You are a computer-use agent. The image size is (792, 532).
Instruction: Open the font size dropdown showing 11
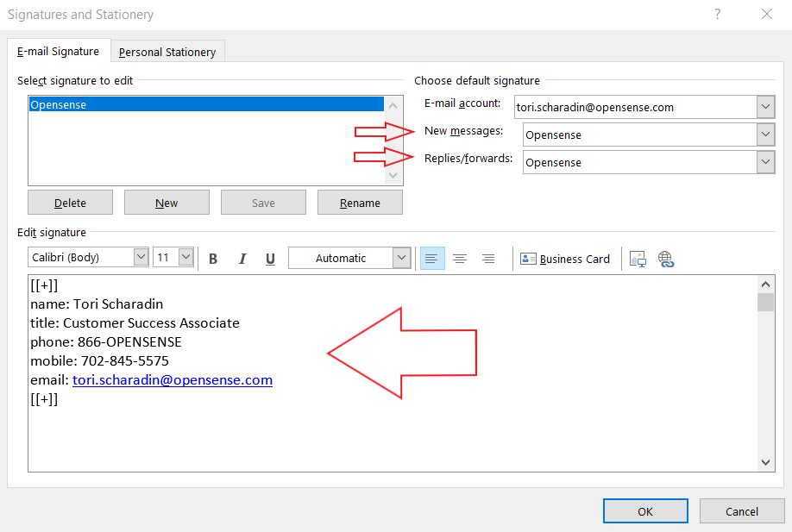pyautogui.click(x=185, y=257)
